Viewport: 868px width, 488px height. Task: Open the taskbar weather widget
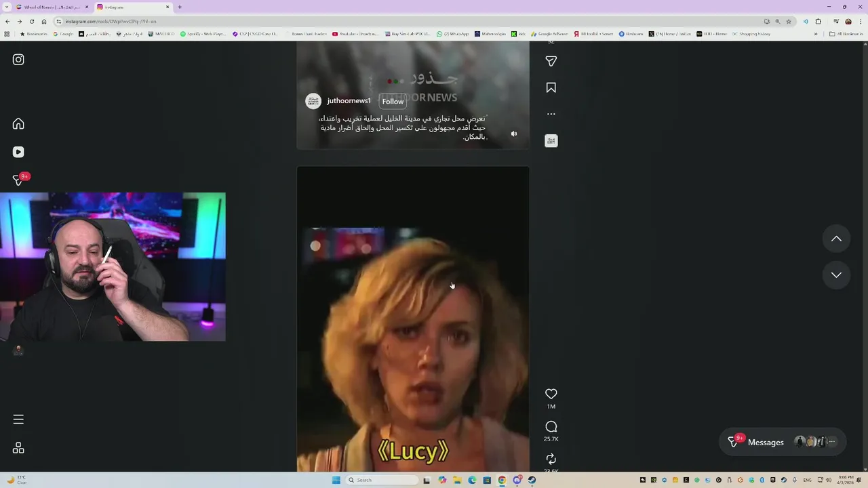pos(16,480)
